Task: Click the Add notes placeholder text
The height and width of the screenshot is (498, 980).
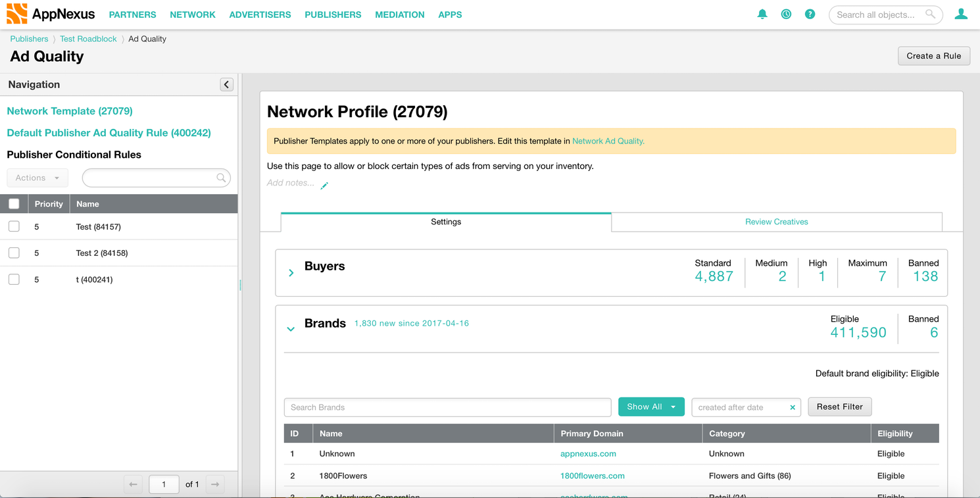Action: 291,183
